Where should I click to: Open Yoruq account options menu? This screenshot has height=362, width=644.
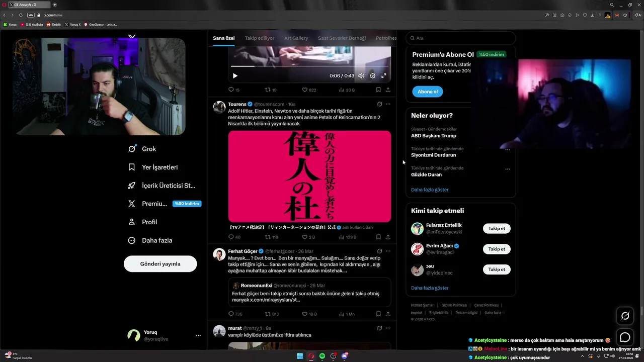(198, 335)
